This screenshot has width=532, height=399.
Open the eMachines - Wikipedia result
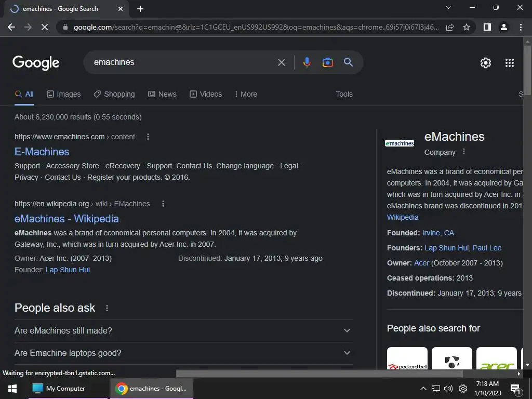[x=66, y=219]
